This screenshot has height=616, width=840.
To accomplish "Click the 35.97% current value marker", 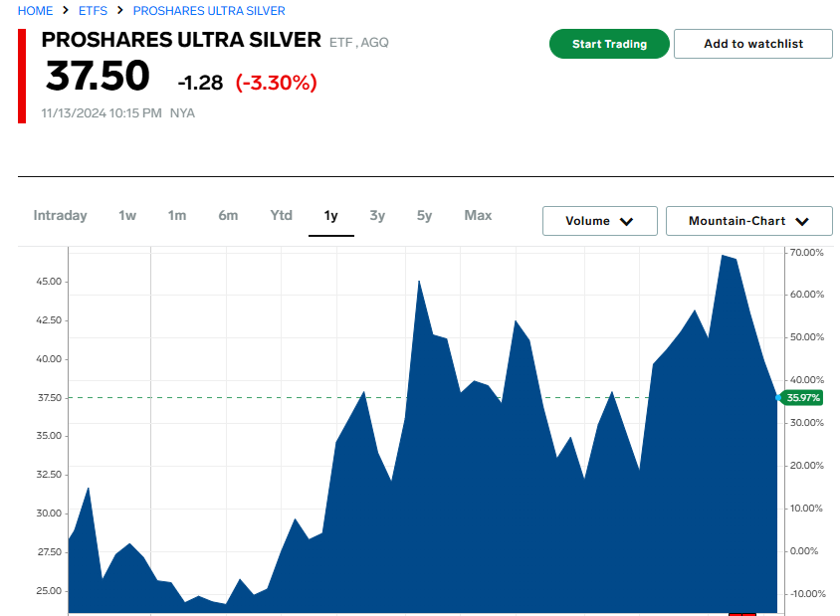I will coord(802,397).
